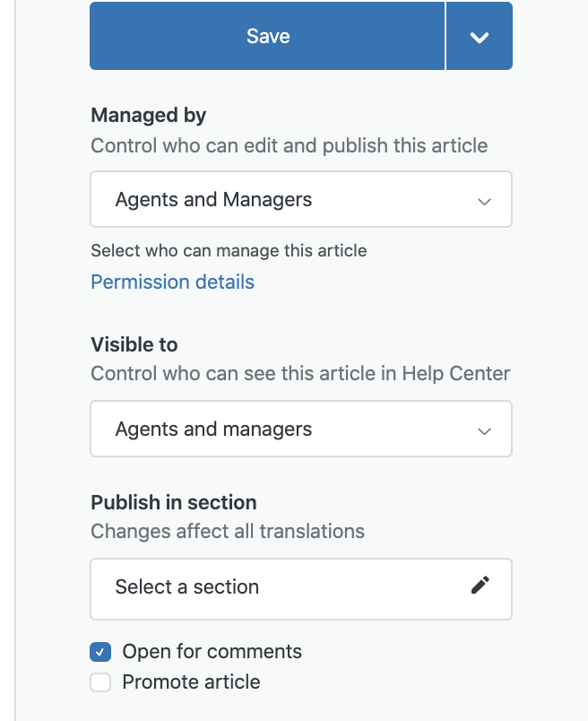
Task: Click chevron in the Visible to field
Action: (x=485, y=430)
